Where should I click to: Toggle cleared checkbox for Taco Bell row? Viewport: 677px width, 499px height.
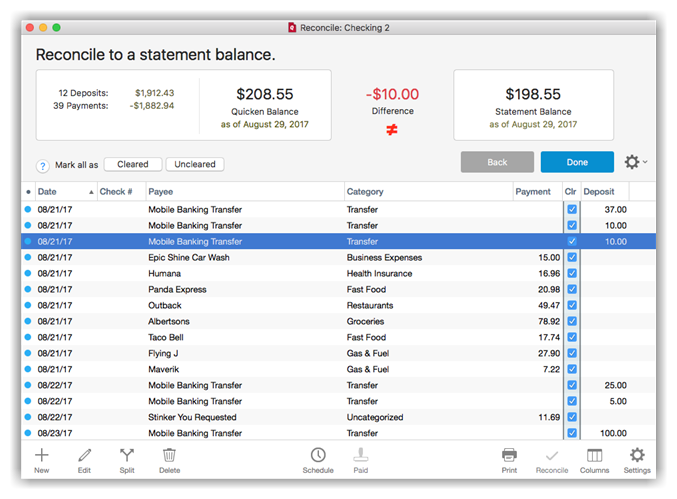point(572,338)
